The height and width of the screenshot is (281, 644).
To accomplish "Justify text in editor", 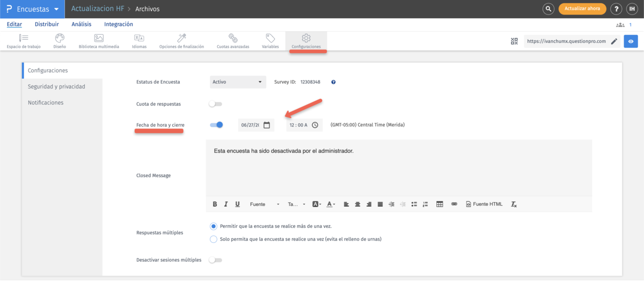I will pos(380,204).
